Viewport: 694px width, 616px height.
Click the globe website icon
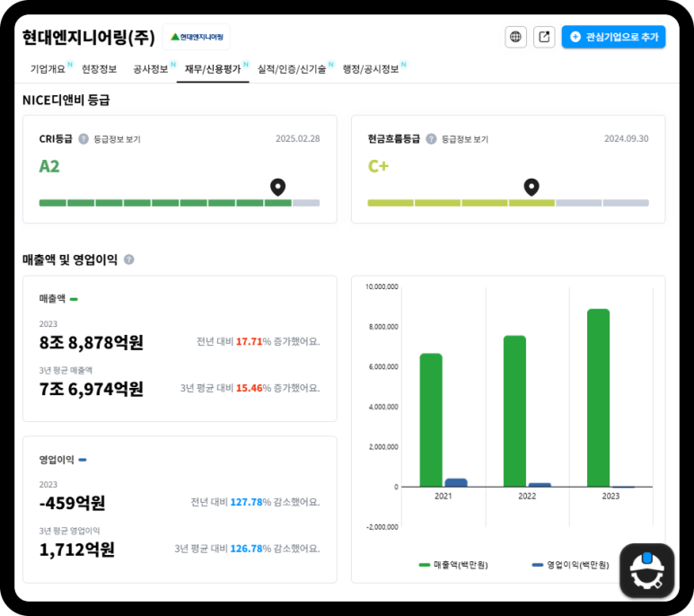tap(515, 37)
